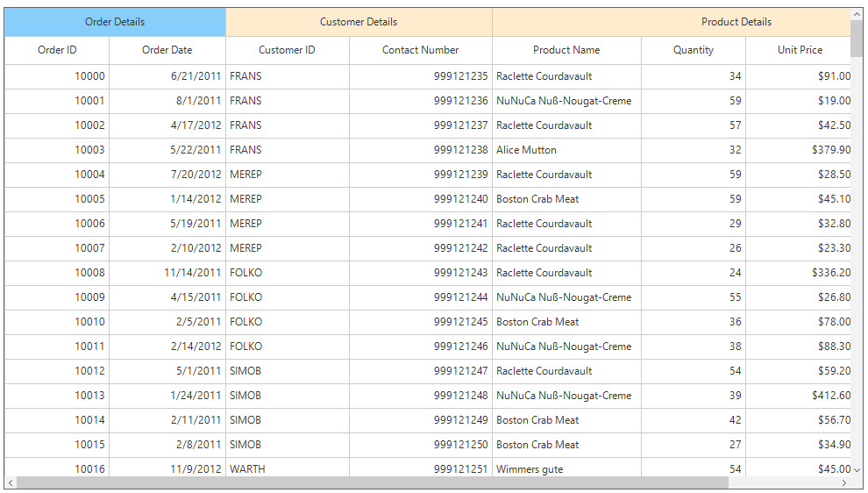
Task: Select the unit price $45.10 cell
Action: click(798, 199)
